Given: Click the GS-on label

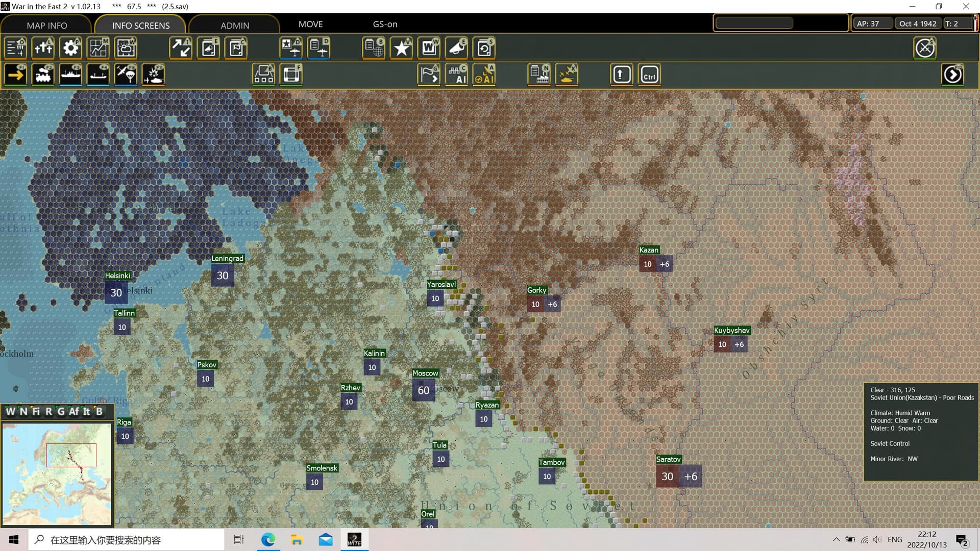Looking at the screenshot, I should click(x=385, y=24).
